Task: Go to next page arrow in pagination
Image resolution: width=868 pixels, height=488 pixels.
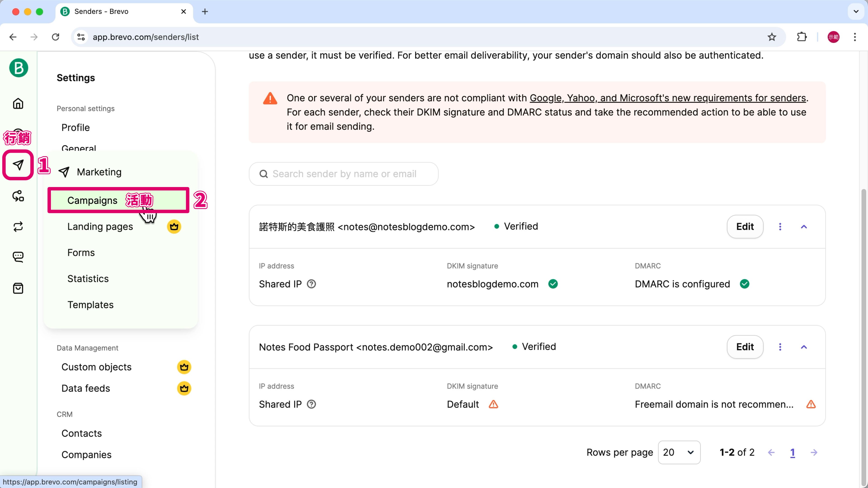Action: (814, 452)
